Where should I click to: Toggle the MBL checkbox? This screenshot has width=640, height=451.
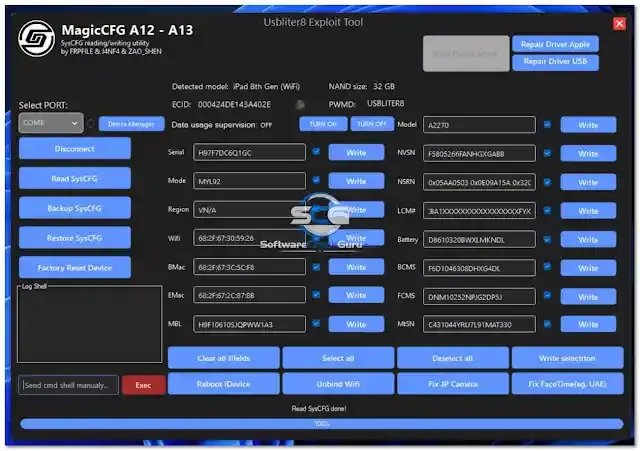coord(316,323)
